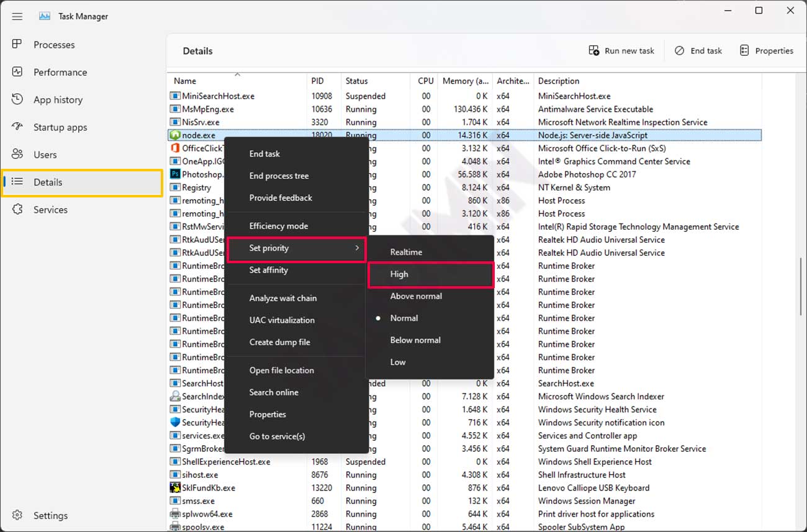Set priority to Above normal

pos(430,296)
